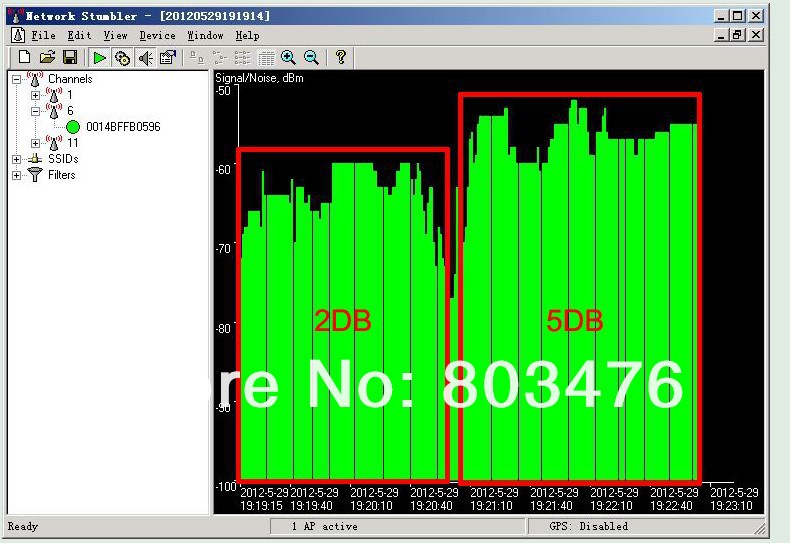
Task: Select channel 11 label in tree
Action: pyautogui.click(x=73, y=143)
